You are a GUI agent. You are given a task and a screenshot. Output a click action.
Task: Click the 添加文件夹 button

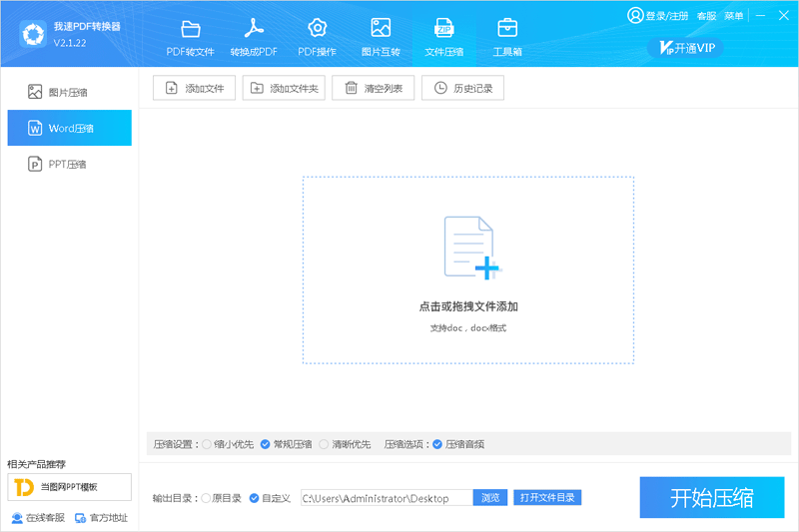284,89
